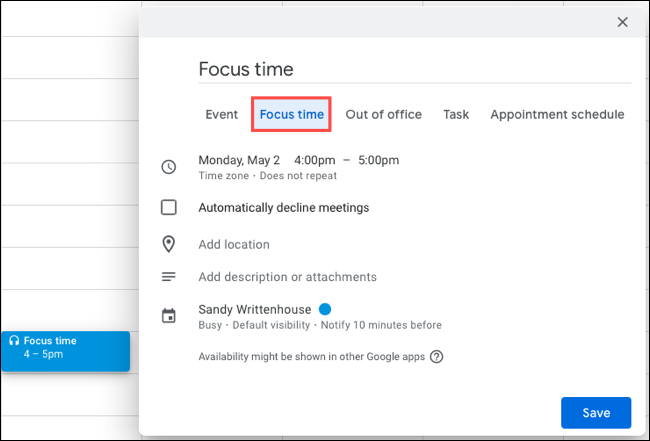Click the Focus time title field
Viewport: 650px width, 441px height.
coord(414,69)
